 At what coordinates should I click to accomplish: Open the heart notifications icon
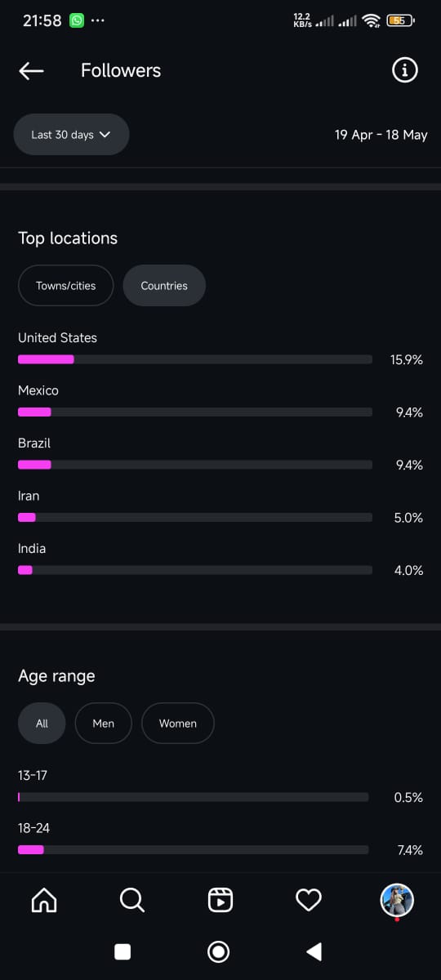click(308, 900)
